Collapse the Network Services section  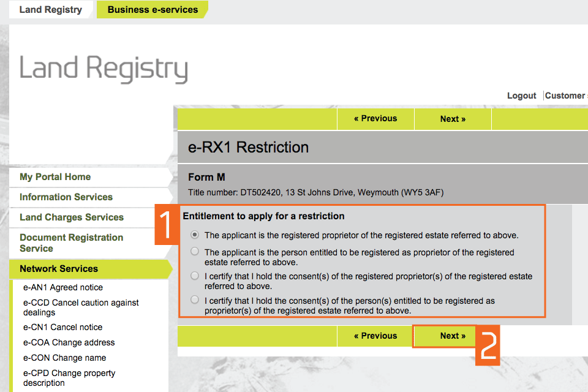(59, 269)
